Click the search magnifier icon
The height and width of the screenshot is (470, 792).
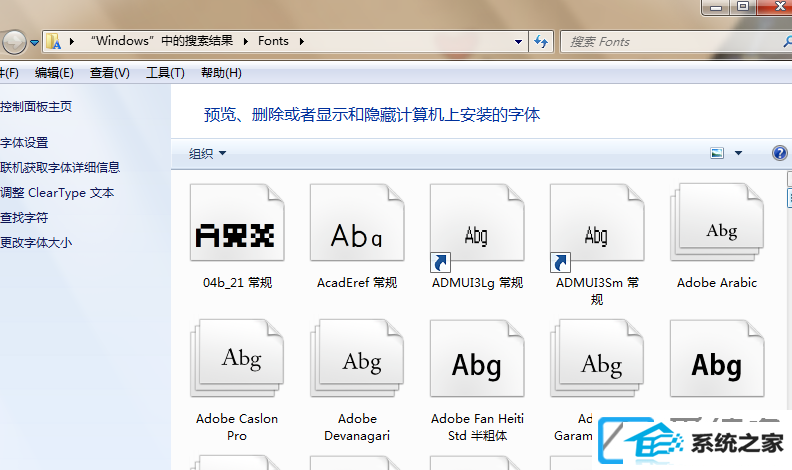pos(787,41)
